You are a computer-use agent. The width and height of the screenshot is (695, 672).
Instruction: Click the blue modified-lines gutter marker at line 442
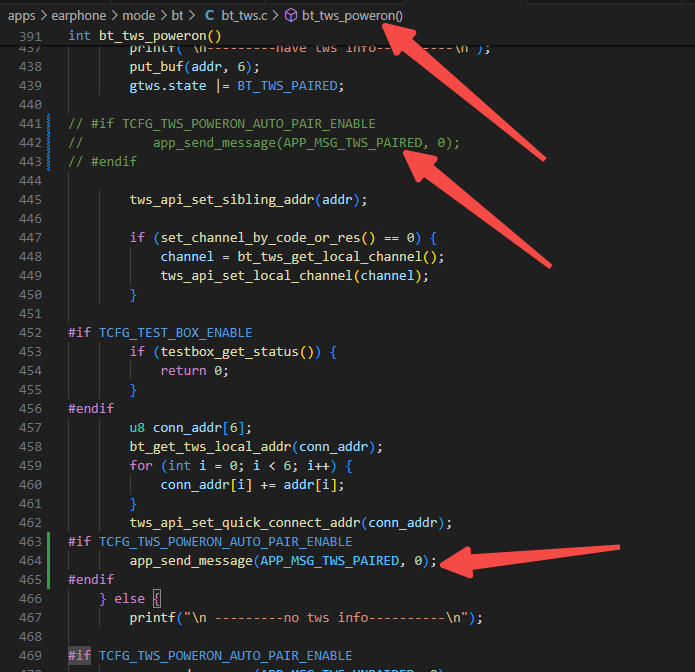tap(48, 143)
